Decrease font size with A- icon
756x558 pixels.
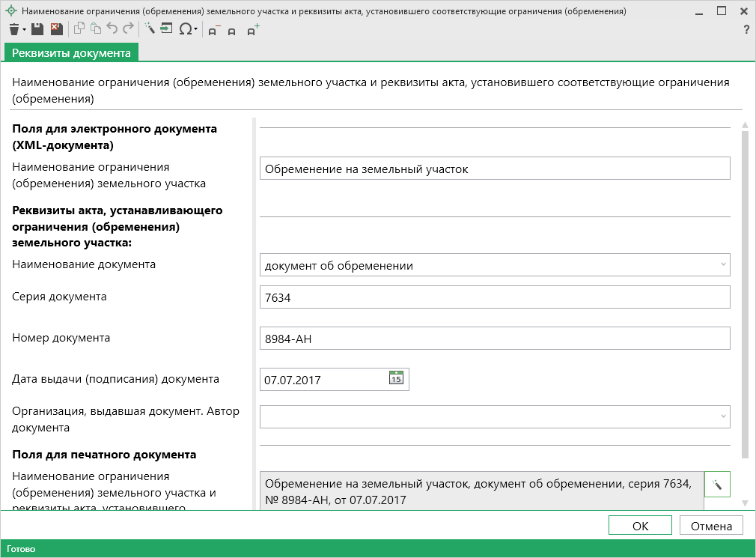point(214,30)
